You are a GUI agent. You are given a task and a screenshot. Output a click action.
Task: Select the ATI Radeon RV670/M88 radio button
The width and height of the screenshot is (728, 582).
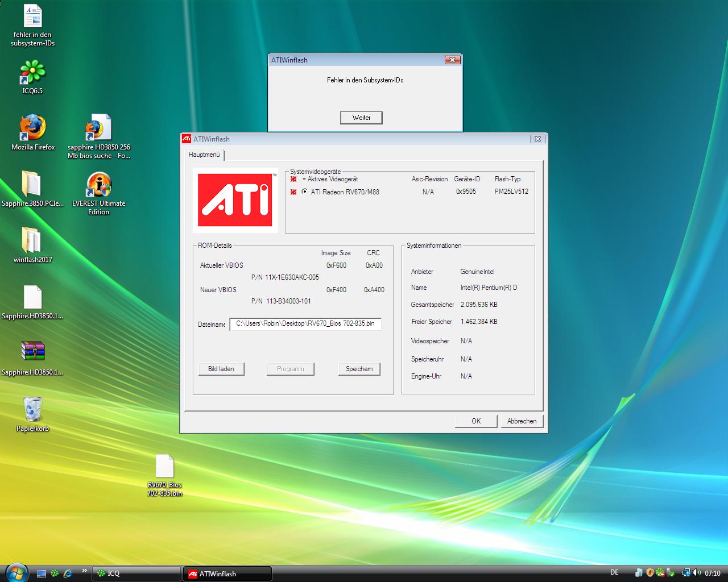tap(304, 192)
